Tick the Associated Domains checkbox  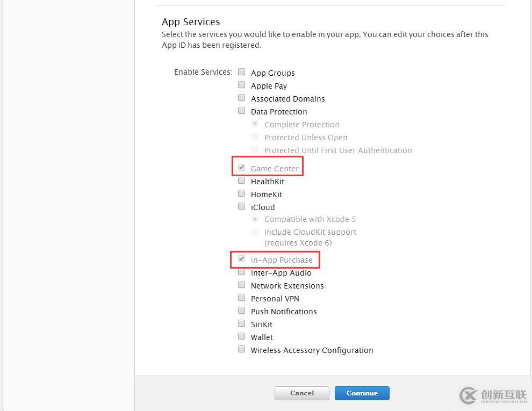point(242,98)
